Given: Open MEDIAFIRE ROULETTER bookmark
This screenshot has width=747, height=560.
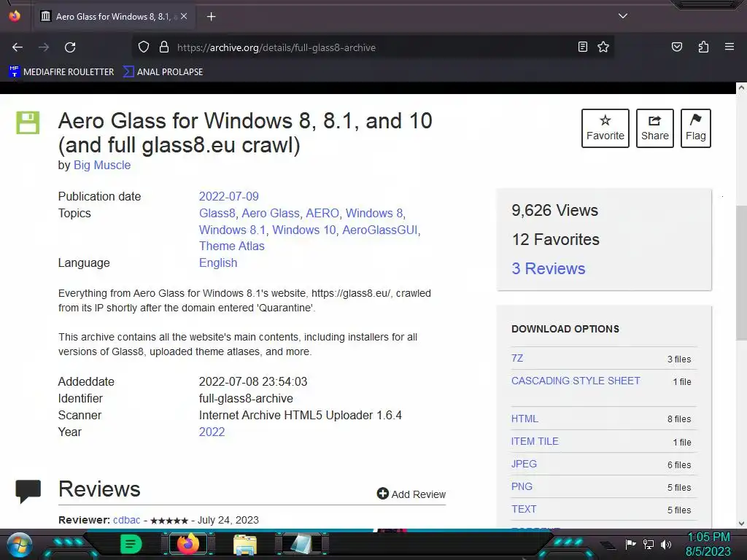Looking at the screenshot, I should [x=61, y=72].
